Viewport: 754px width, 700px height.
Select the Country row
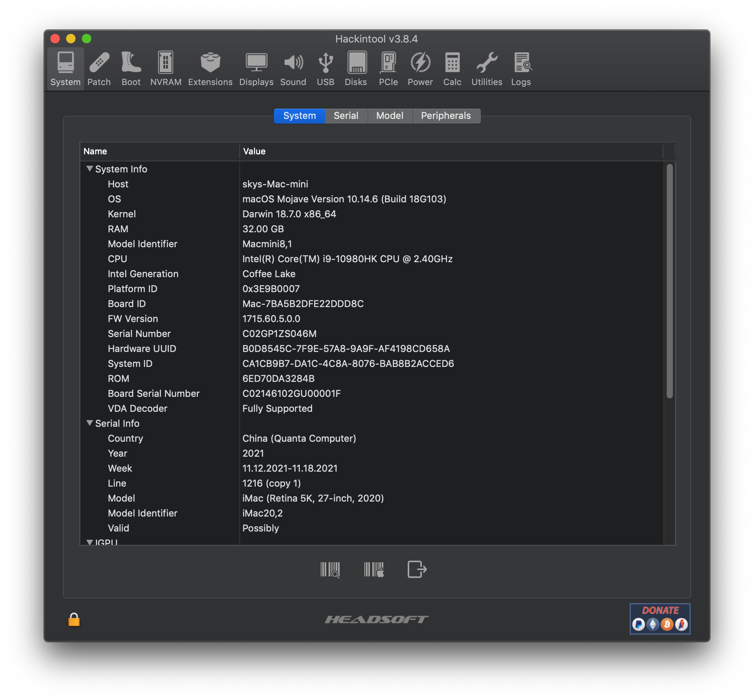(x=372, y=439)
